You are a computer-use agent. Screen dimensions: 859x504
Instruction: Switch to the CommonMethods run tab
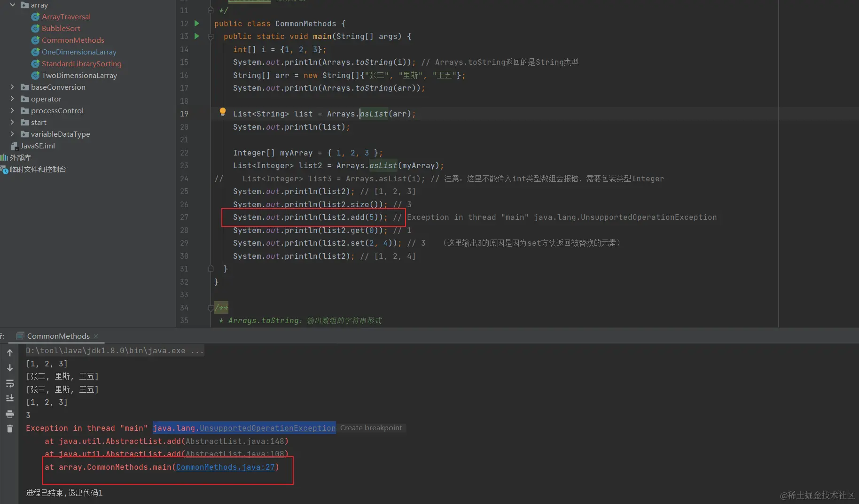(58, 336)
